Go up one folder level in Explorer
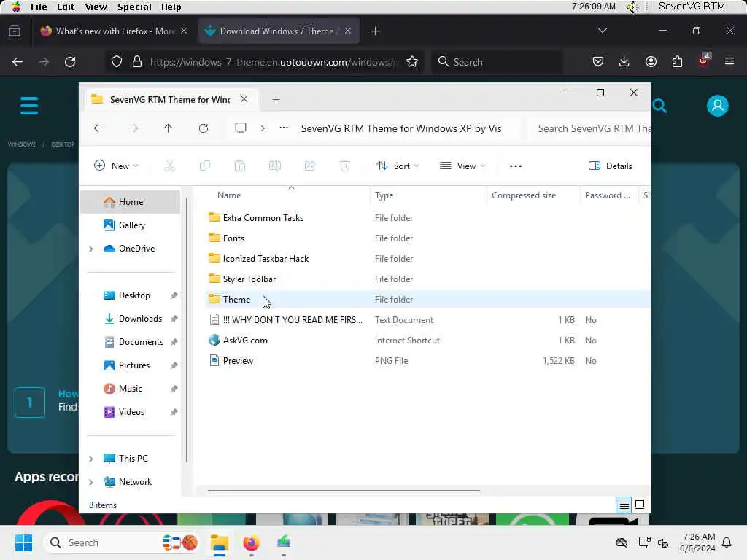 pyautogui.click(x=169, y=128)
